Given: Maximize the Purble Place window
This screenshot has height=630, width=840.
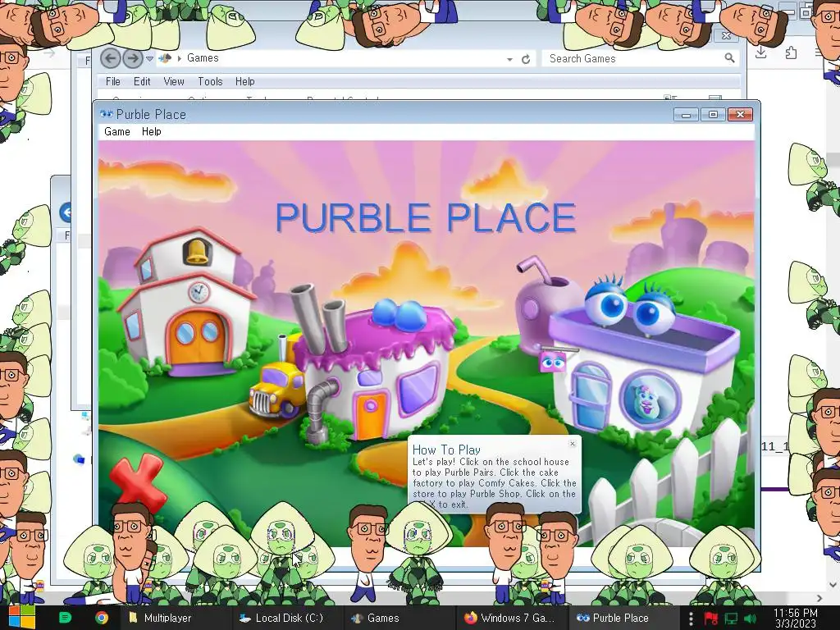Looking at the screenshot, I should [x=713, y=114].
